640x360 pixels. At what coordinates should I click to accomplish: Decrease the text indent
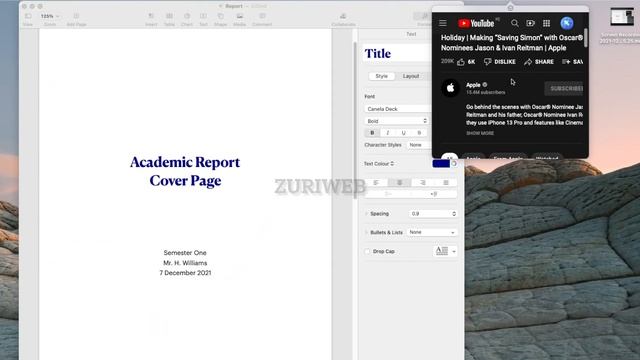pyautogui.click(x=388, y=194)
